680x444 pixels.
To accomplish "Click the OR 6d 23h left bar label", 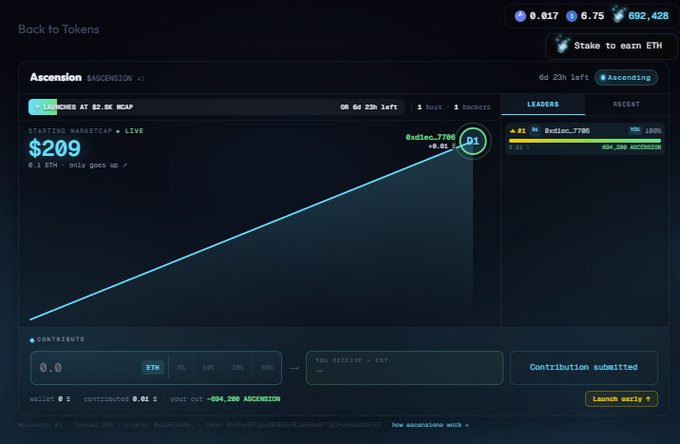I will click(x=369, y=107).
